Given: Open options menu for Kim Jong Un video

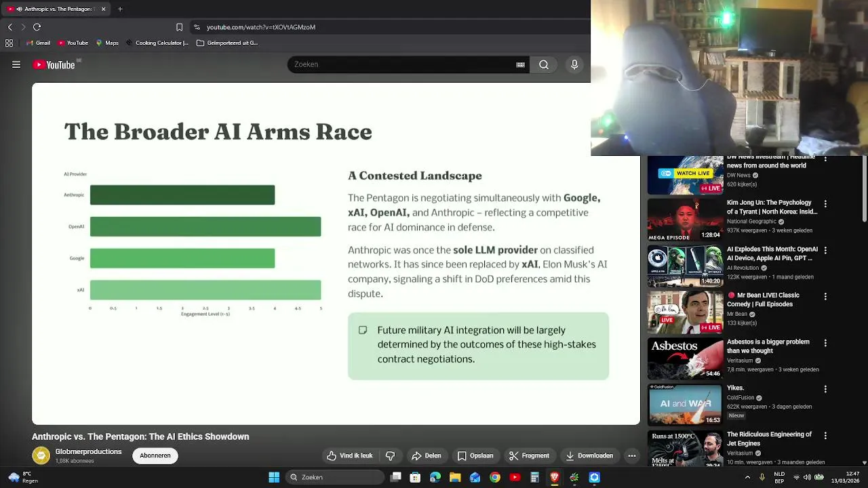Looking at the screenshot, I should (825, 203).
